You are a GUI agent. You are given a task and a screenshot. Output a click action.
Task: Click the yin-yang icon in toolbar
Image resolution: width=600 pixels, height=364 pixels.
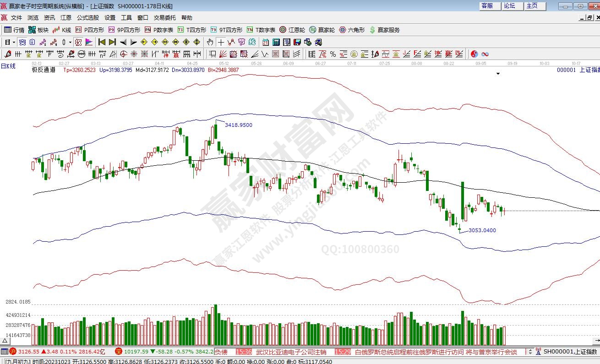coord(474,54)
